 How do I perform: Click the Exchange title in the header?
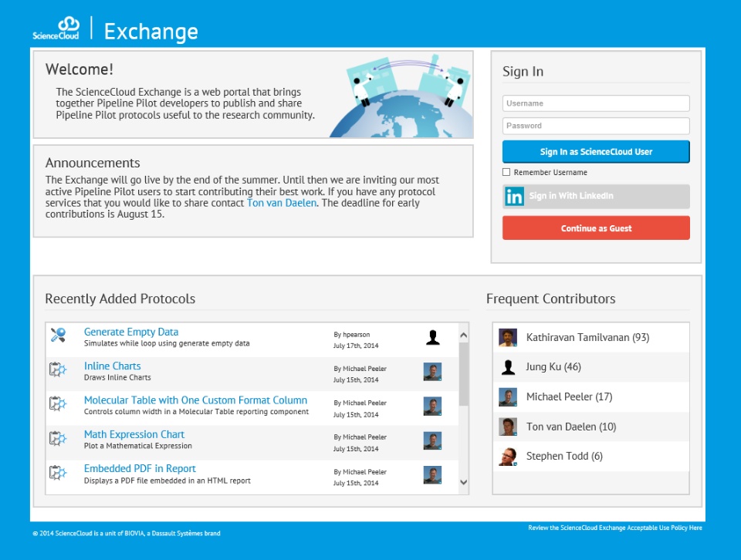click(x=151, y=32)
